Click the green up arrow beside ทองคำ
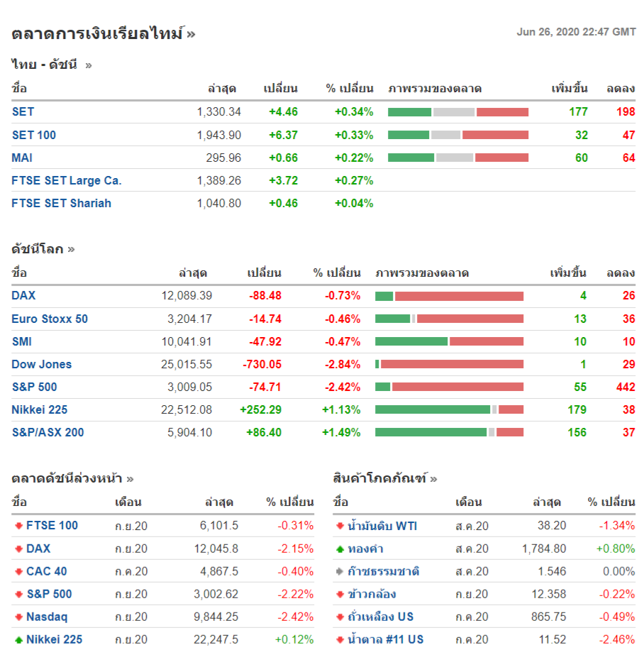Screen dimensions: 644x667 340,549
